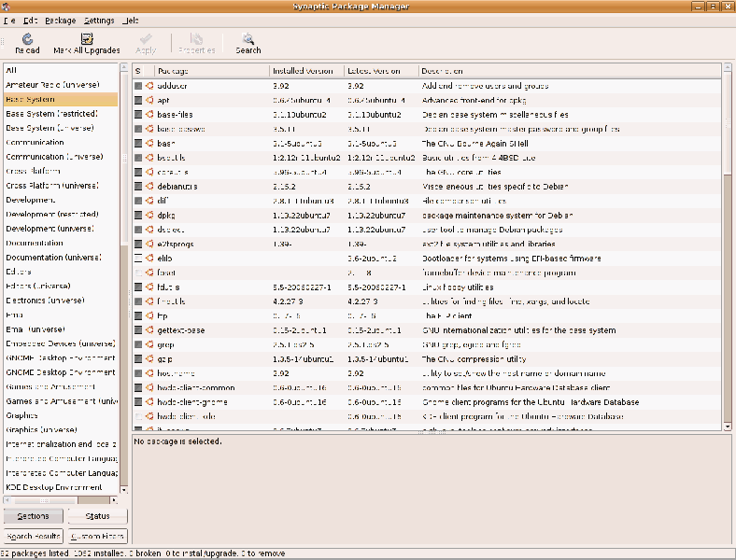Viewport: 736px width, 560px height.
Task: Open the Help menu
Action: (131, 21)
